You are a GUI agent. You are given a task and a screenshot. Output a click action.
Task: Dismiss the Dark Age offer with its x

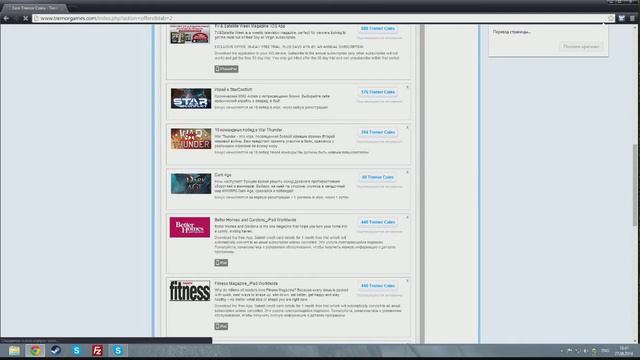[x=407, y=172]
